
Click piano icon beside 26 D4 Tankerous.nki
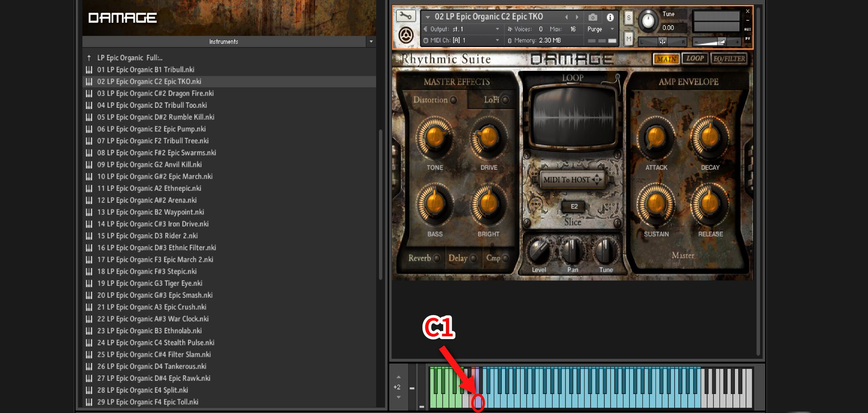[x=89, y=366]
